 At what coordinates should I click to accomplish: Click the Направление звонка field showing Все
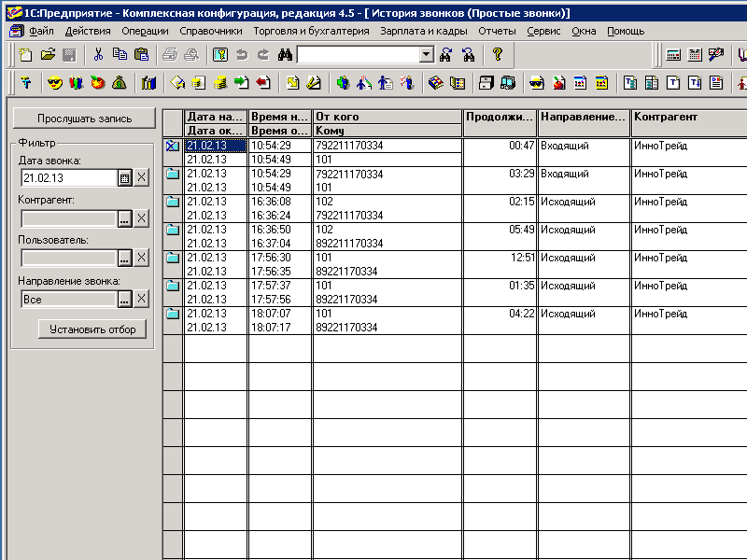point(69,300)
